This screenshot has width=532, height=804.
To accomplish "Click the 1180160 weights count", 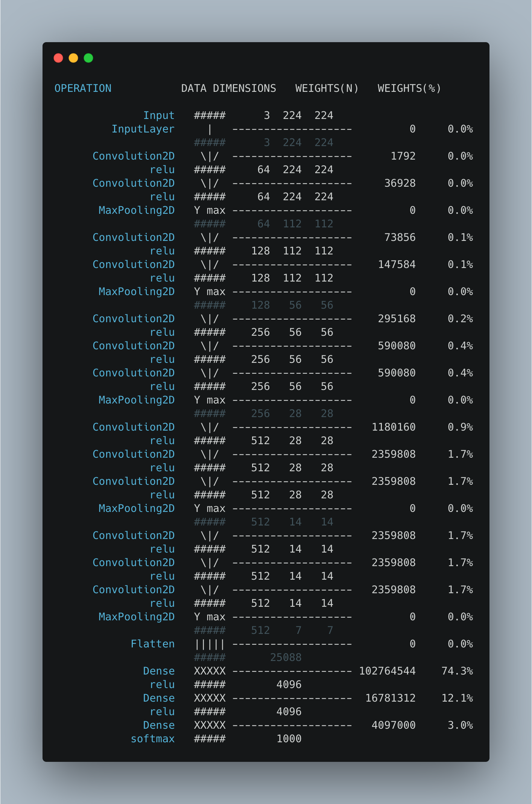I will pos(394,427).
